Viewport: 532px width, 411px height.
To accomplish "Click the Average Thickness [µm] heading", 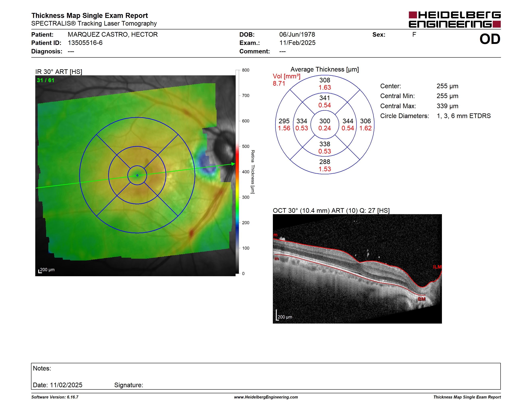I will (x=325, y=69).
